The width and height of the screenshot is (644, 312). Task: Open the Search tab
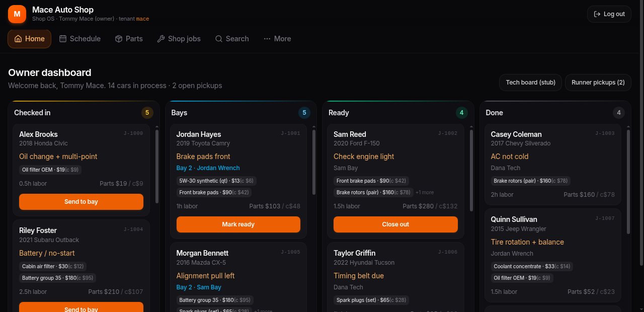point(232,39)
